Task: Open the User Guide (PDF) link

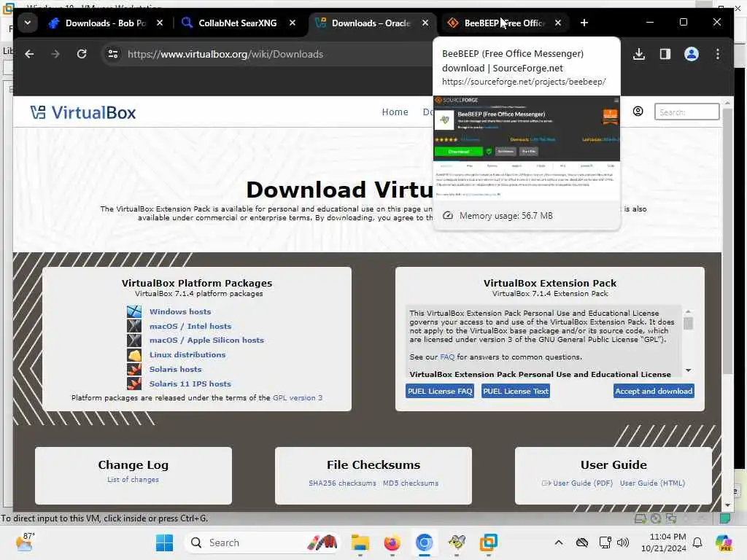Action: pyautogui.click(x=583, y=483)
